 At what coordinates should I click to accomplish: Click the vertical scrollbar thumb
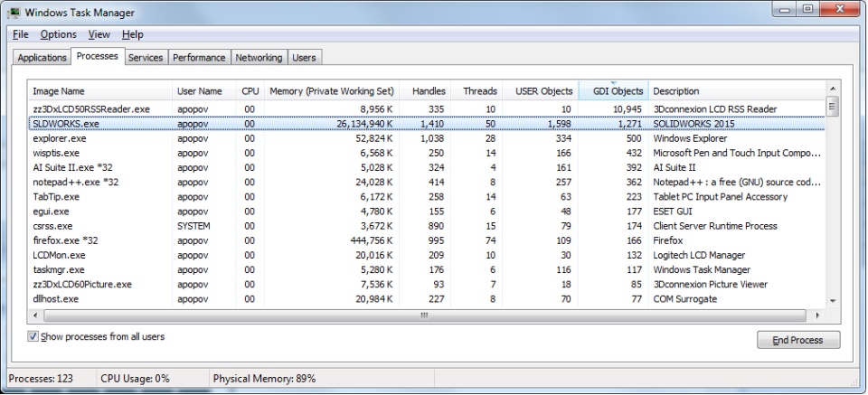(x=833, y=106)
